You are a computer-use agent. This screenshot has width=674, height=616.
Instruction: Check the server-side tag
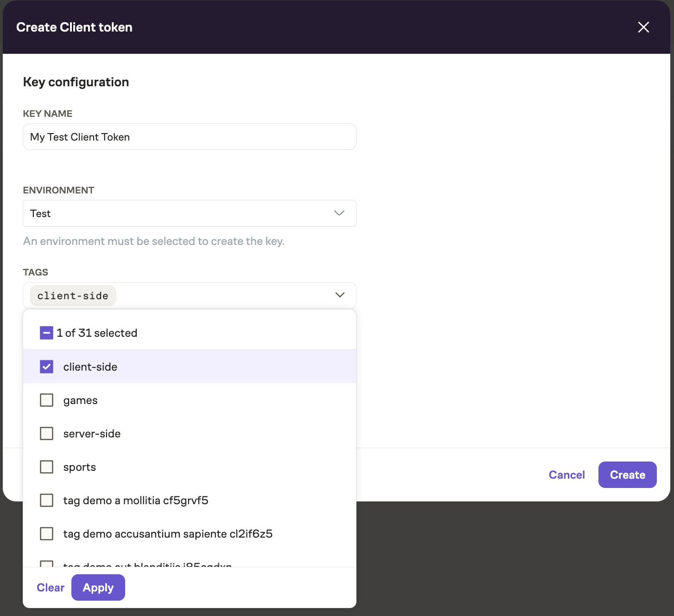pos(46,433)
